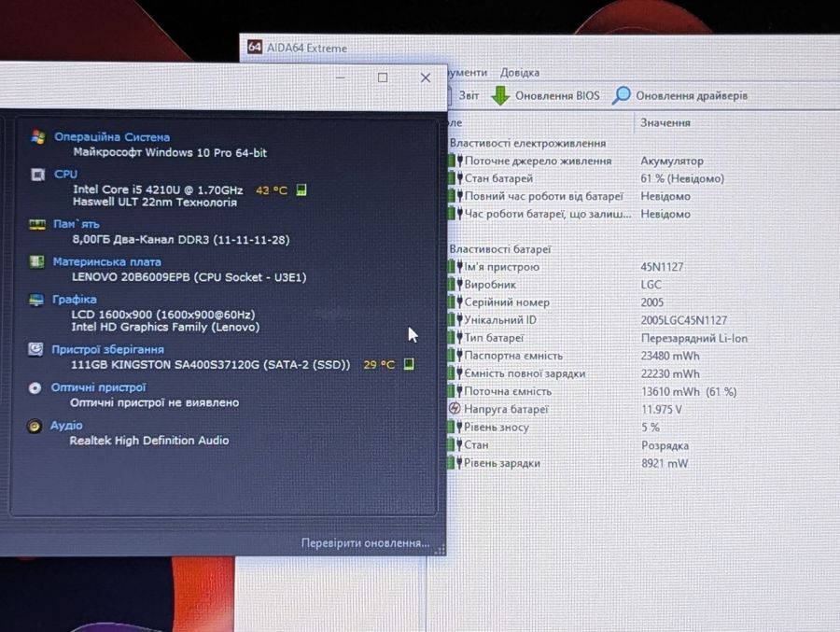Click the AIDA64 Extreme title bar icon
Viewport: 840px width, 632px height.
coord(255,48)
